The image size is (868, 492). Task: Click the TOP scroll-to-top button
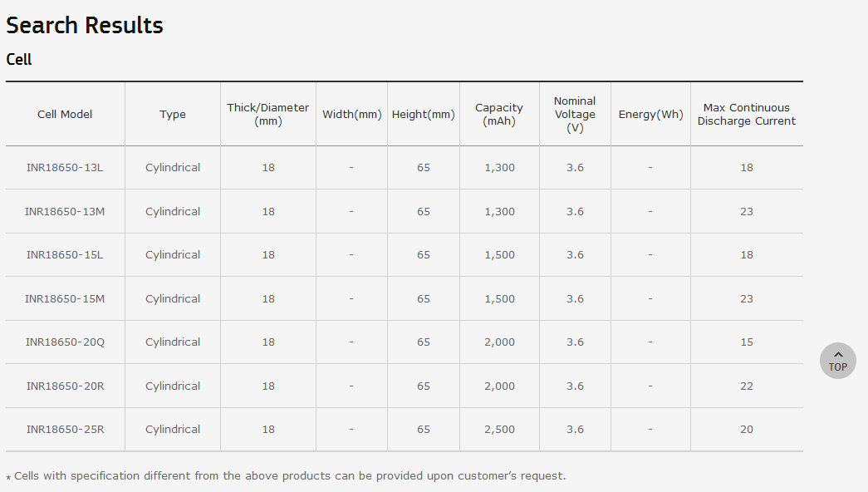point(837,361)
